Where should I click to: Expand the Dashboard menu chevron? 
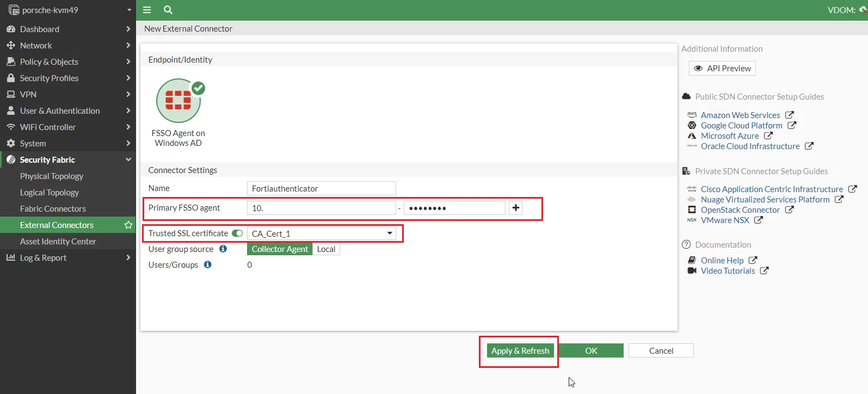[128, 29]
